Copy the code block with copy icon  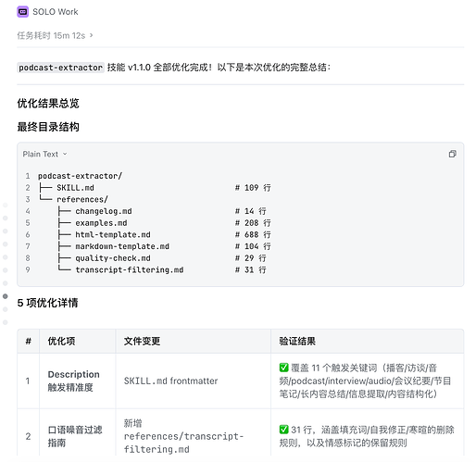(x=452, y=154)
